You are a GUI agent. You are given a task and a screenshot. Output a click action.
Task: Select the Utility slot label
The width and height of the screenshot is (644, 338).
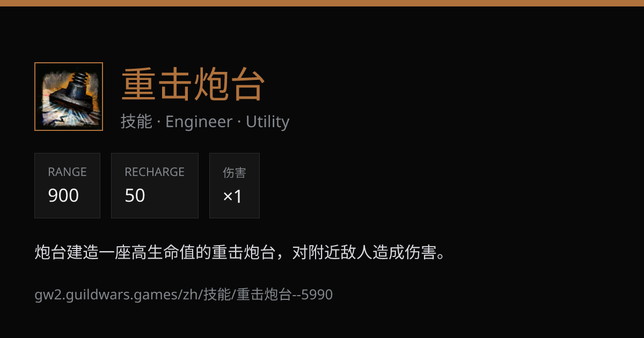(x=267, y=122)
